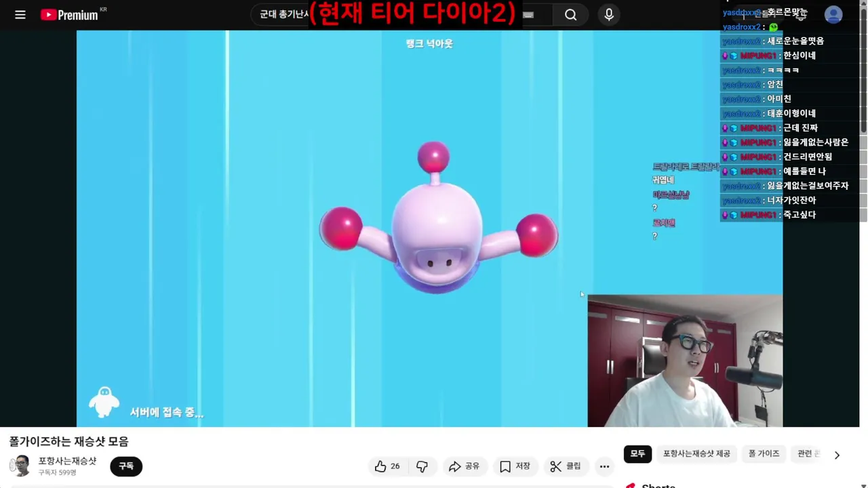868x488 pixels.
Task: Subscribe using the 구독 button
Action: pyautogui.click(x=126, y=466)
